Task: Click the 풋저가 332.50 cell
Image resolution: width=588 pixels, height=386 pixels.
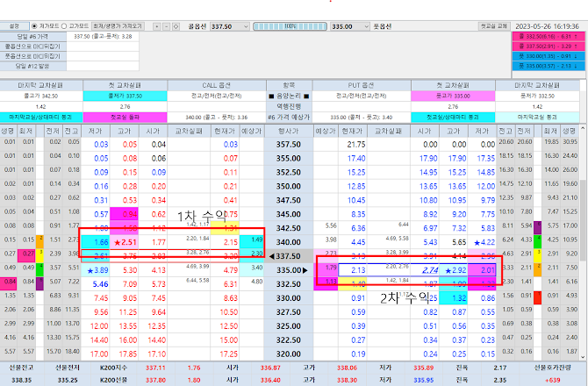Action: click(537, 96)
